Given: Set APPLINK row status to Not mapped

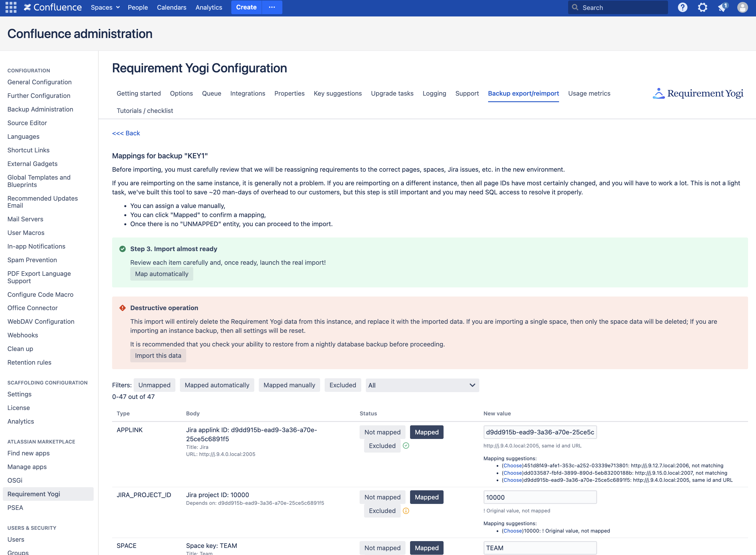Looking at the screenshot, I should tap(382, 432).
